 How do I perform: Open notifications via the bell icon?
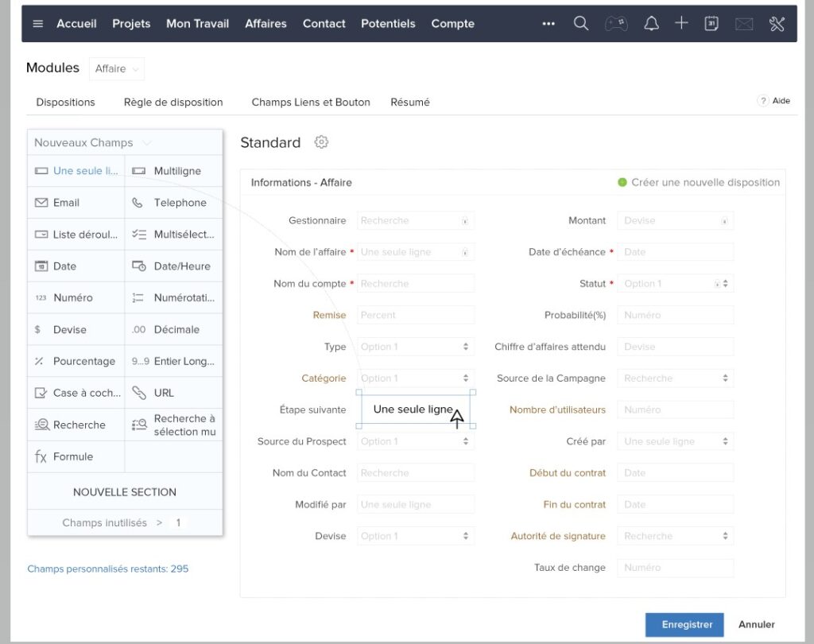click(x=650, y=23)
